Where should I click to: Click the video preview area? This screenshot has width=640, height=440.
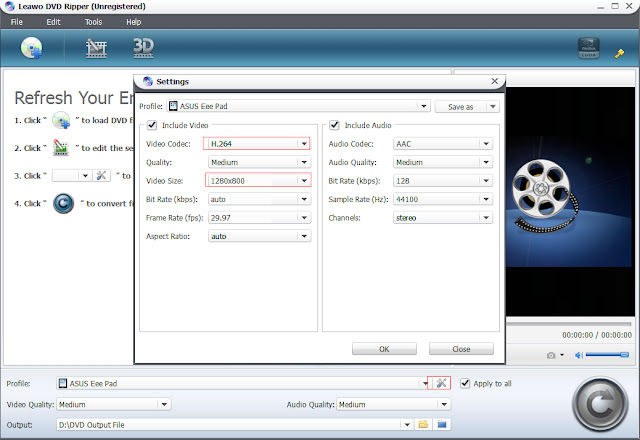click(570, 202)
